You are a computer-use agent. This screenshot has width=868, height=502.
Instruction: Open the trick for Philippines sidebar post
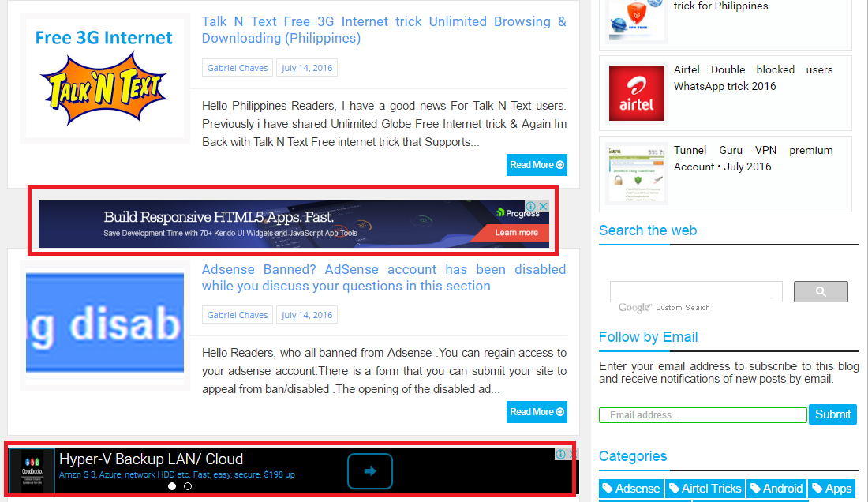click(720, 6)
